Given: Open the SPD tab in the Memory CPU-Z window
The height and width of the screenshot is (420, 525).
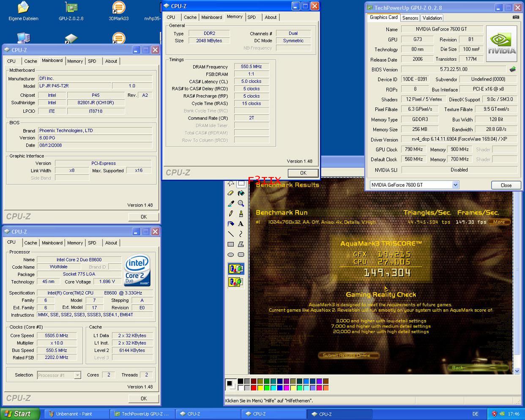Looking at the screenshot, I should [252, 17].
